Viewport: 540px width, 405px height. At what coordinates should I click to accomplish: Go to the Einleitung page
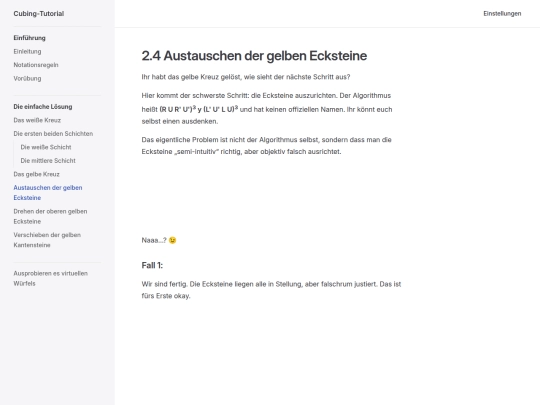27,51
